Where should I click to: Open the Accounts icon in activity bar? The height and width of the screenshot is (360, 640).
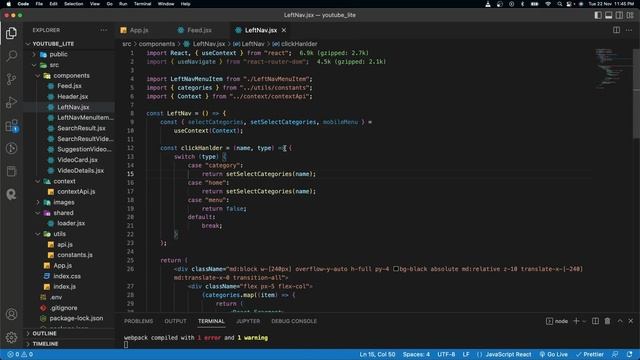tap(11, 314)
